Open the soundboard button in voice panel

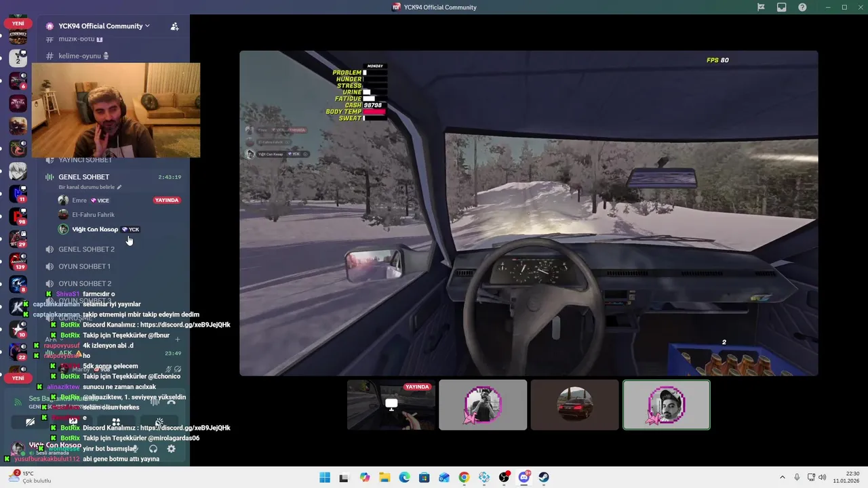pyautogui.click(x=159, y=422)
